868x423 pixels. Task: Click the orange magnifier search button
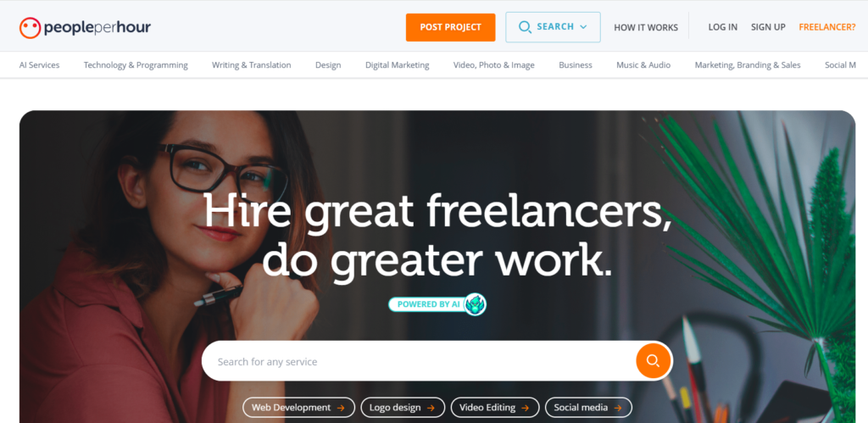654,361
